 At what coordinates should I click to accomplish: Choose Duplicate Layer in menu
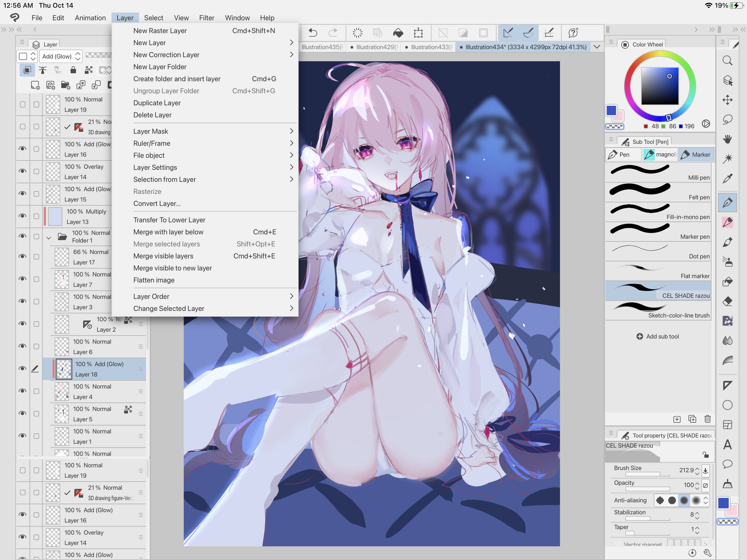tap(157, 103)
